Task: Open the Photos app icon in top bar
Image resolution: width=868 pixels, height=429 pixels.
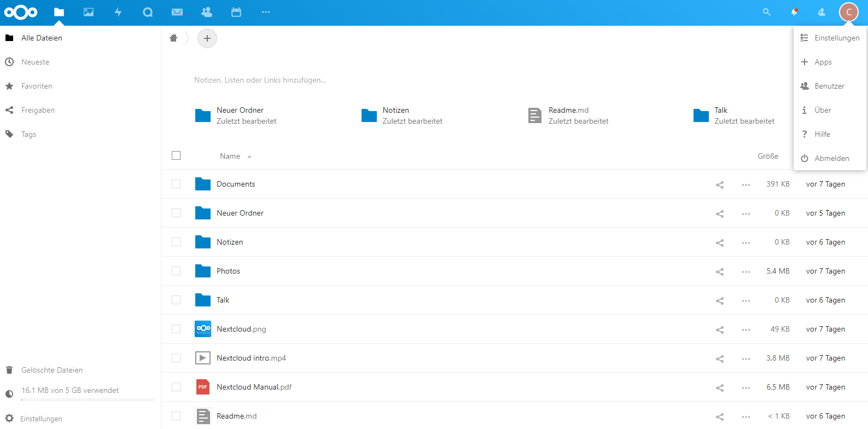Action: click(x=89, y=12)
